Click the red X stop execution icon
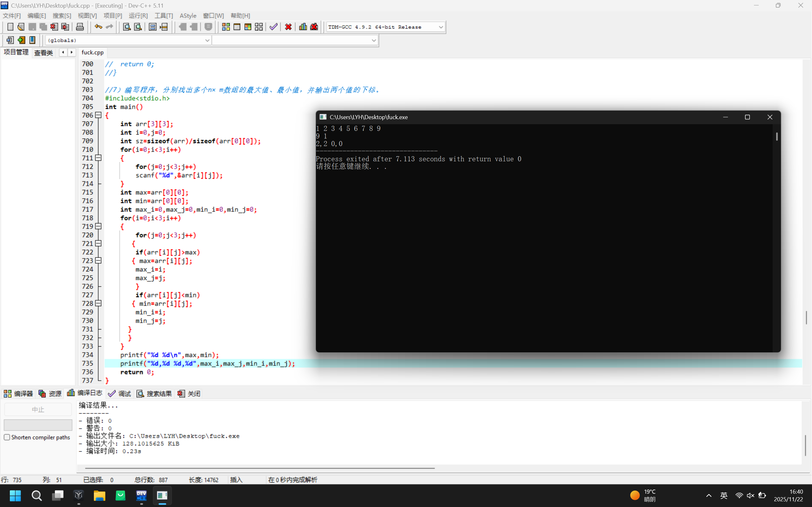812x507 pixels. click(288, 27)
